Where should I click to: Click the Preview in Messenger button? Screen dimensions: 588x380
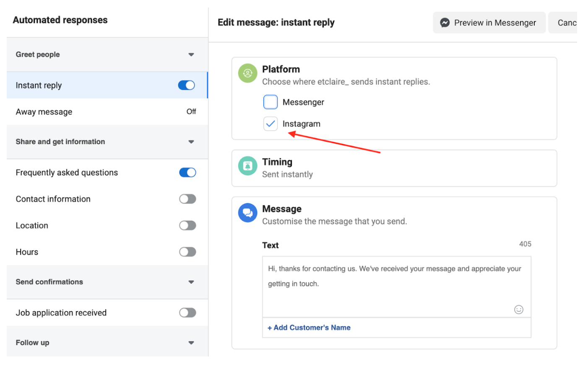coord(489,23)
